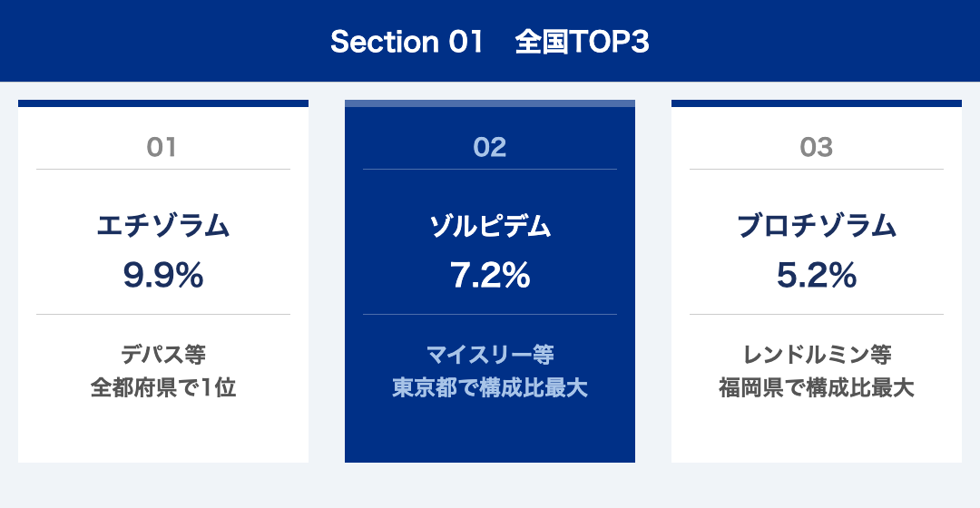Click the エチゾラム drug name
980x508 pixels.
(x=163, y=226)
